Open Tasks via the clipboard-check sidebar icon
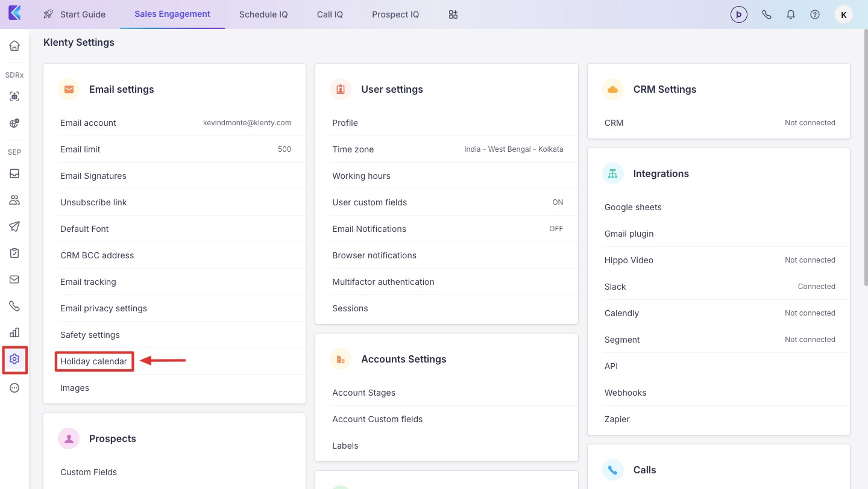868x489 pixels. 14,253
